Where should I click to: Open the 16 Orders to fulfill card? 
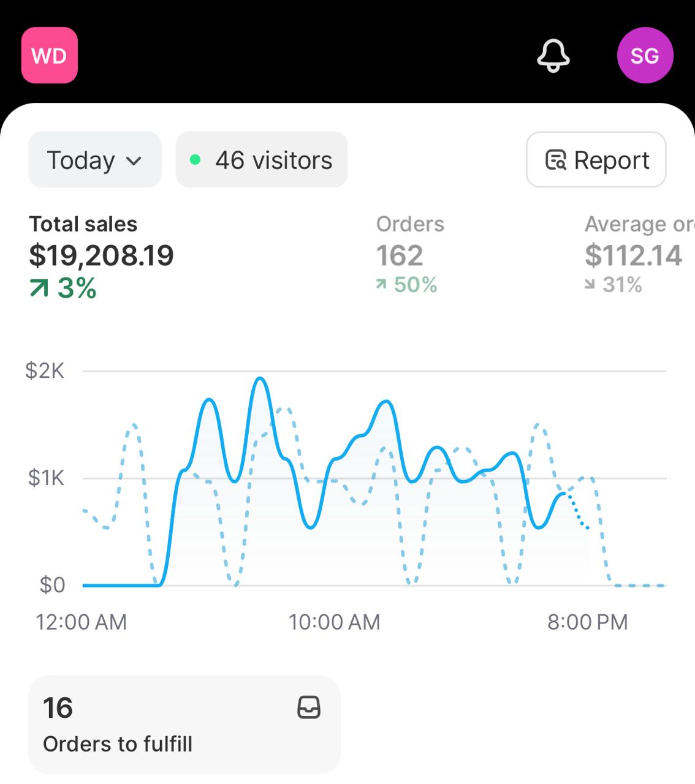click(184, 725)
